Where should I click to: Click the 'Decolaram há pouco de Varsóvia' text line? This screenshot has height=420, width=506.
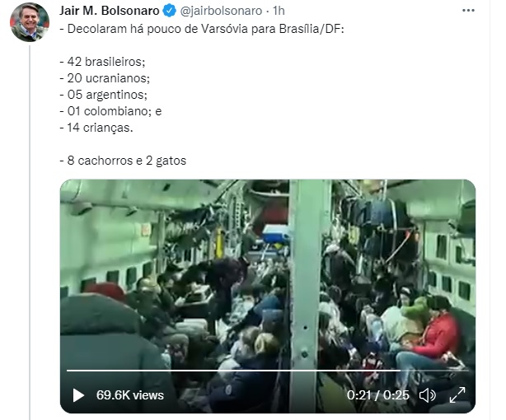[202, 29]
